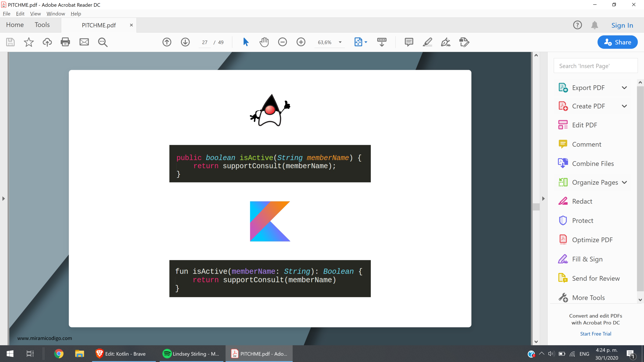The width and height of the screenshot is (644, 362).
Task: Open the View menu
Action: [x=35, y=14]
